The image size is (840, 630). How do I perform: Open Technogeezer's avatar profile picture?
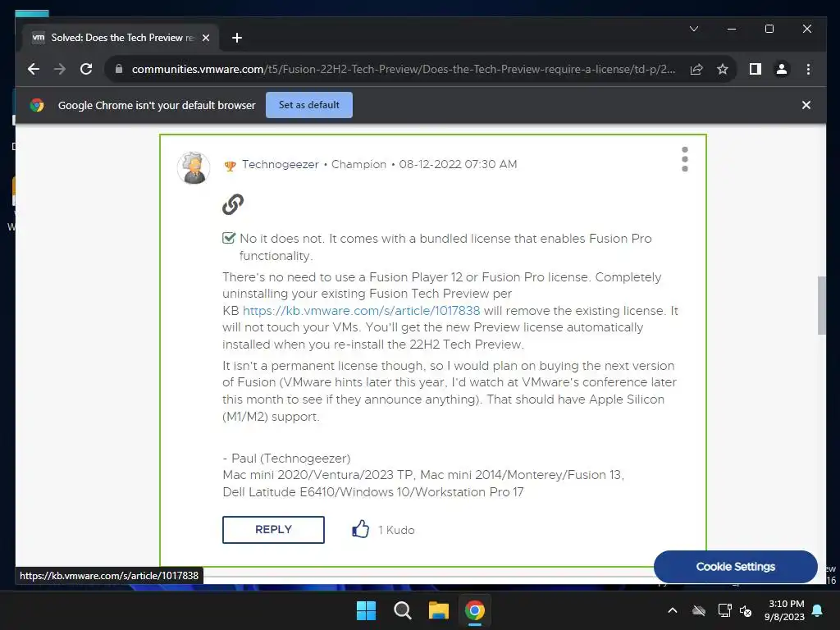(x=194, y=167)
